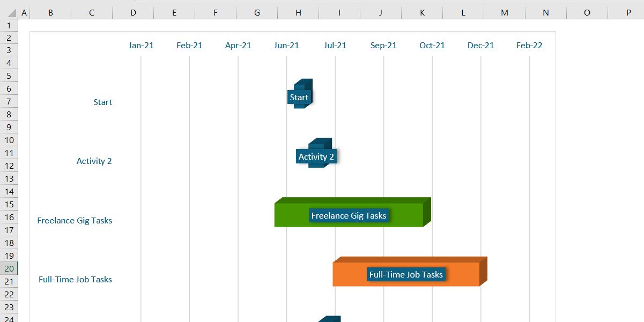The width and height of the screenshot is (644, 322).
Task: Select row 12 header
Action: (x=9, y=166)
